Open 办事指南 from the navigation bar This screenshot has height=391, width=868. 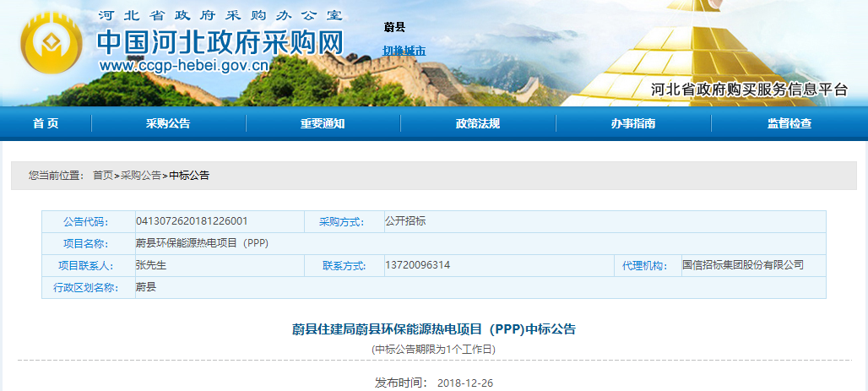[633, 123]
